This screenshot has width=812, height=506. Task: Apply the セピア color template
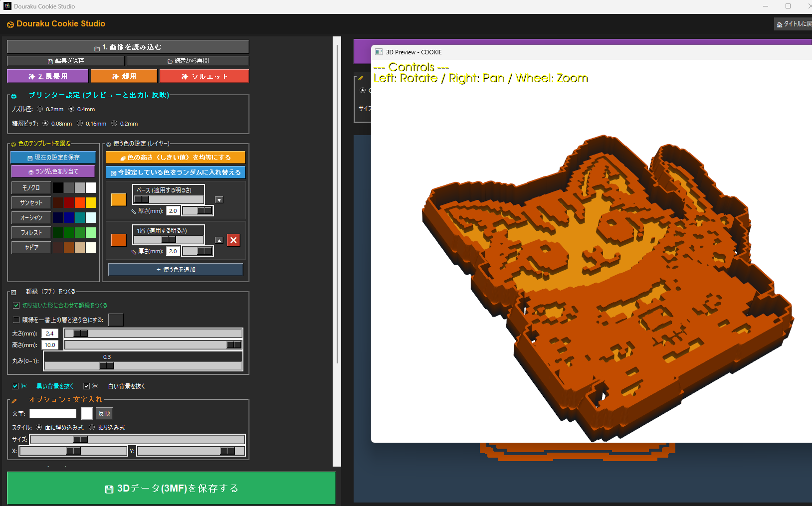coord(31,248)
